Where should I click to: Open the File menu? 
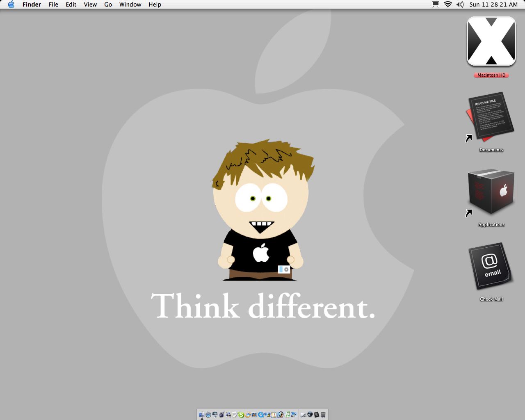pos(53,5)
